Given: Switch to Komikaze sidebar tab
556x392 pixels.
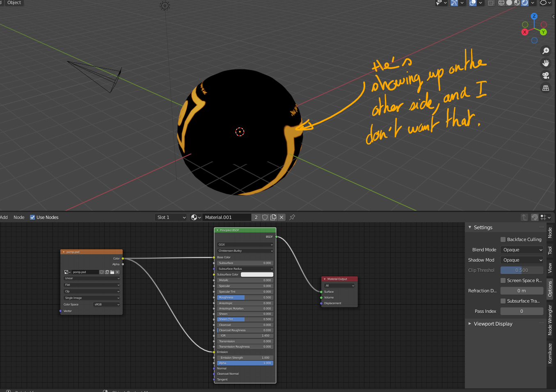Looking at the screenshot, I should (550, 353).
